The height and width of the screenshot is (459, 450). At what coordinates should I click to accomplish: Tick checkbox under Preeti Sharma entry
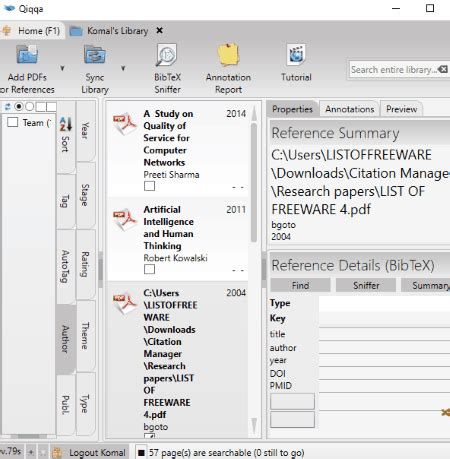click(x=149, y=186)
